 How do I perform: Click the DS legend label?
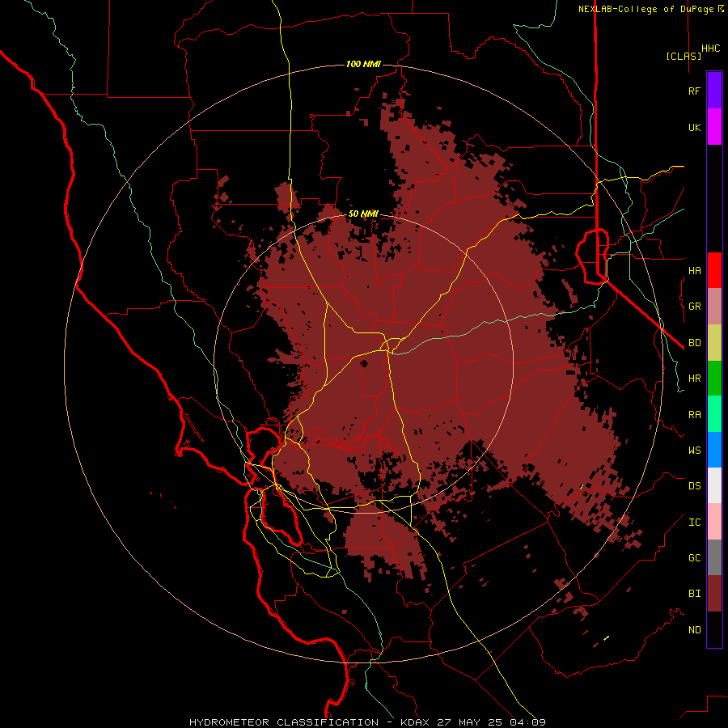[694, 486]
